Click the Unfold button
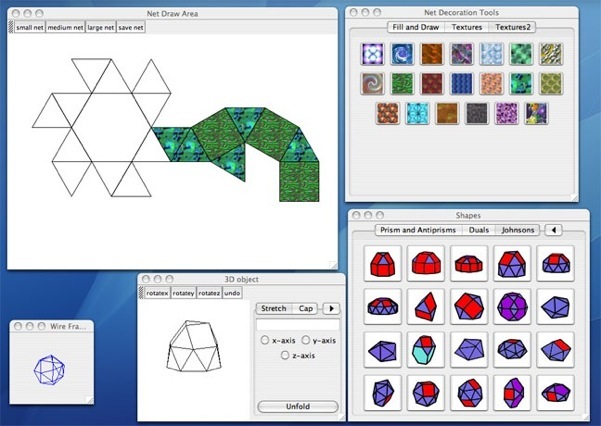Viewport: 601px width, 426px height. (298, 406)
